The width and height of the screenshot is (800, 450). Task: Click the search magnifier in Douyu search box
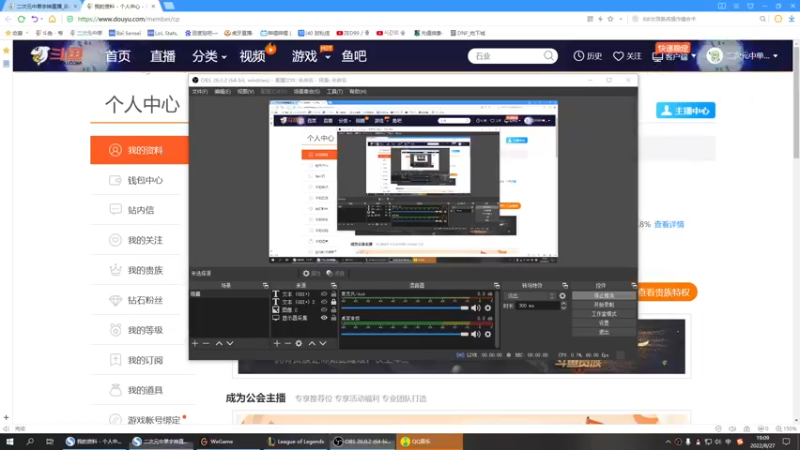(x=548, y=56)
